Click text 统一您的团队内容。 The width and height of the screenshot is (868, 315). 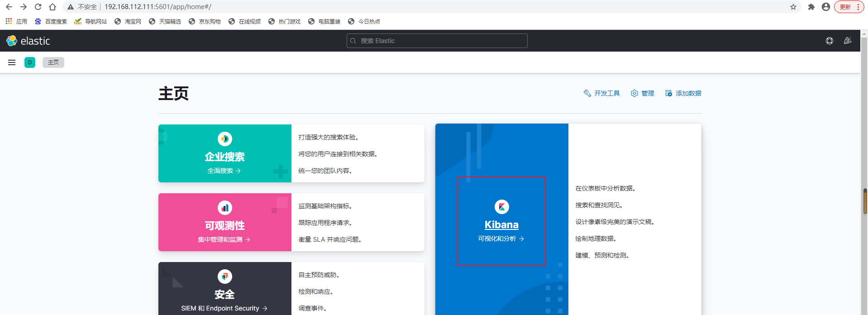(x=326, y=171)
